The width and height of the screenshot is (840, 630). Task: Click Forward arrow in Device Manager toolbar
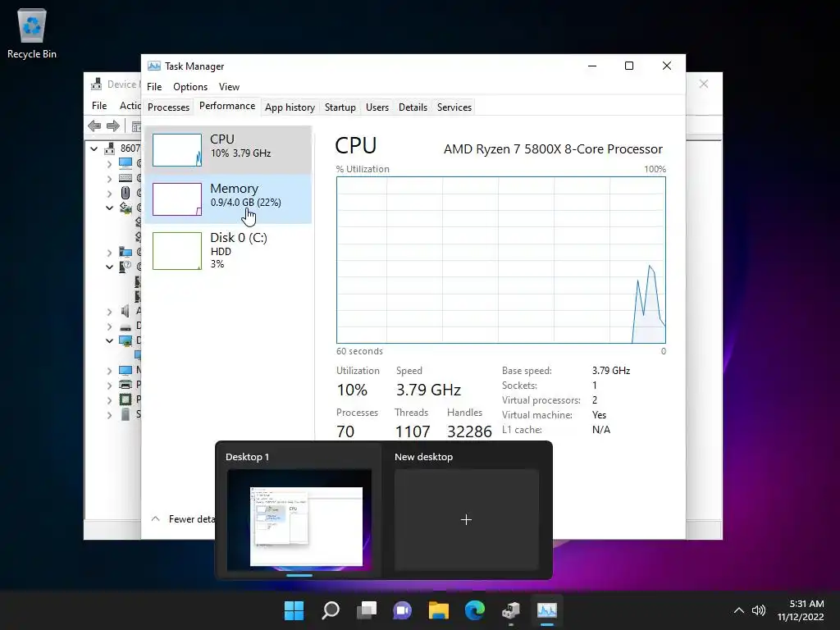113,126
